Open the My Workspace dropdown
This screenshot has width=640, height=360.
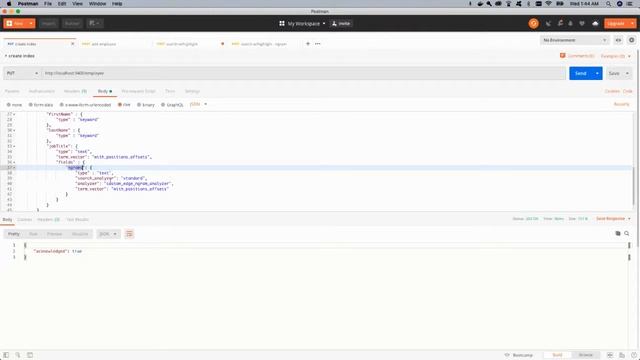tap(302, 24)
